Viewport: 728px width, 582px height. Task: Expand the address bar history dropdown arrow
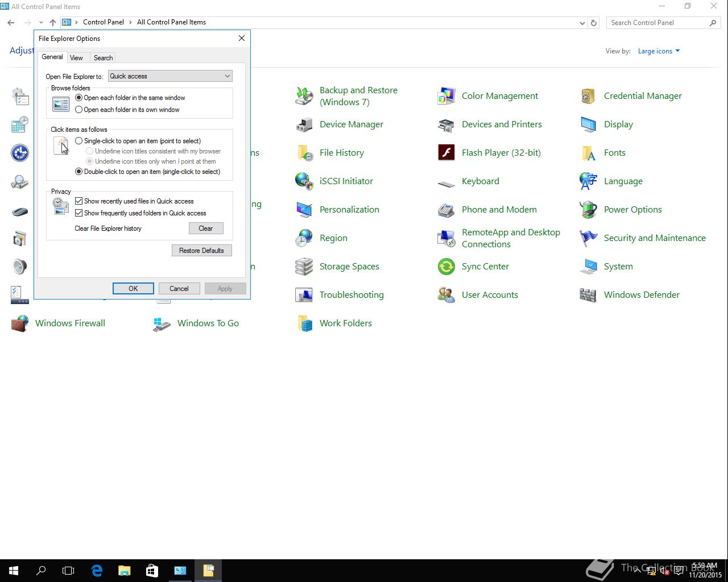[582, 23]
